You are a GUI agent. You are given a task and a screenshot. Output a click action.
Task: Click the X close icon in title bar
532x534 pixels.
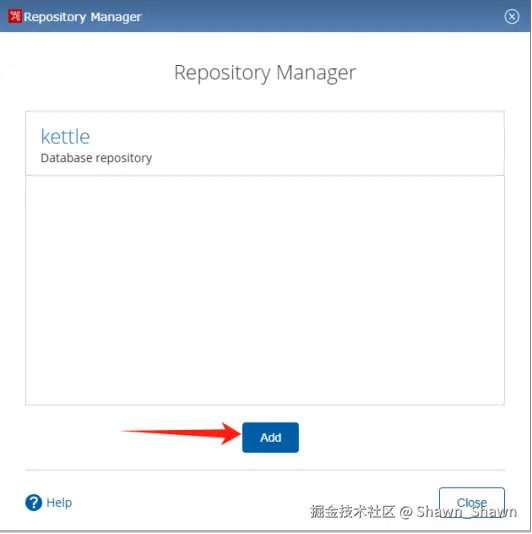pos(512,16)
